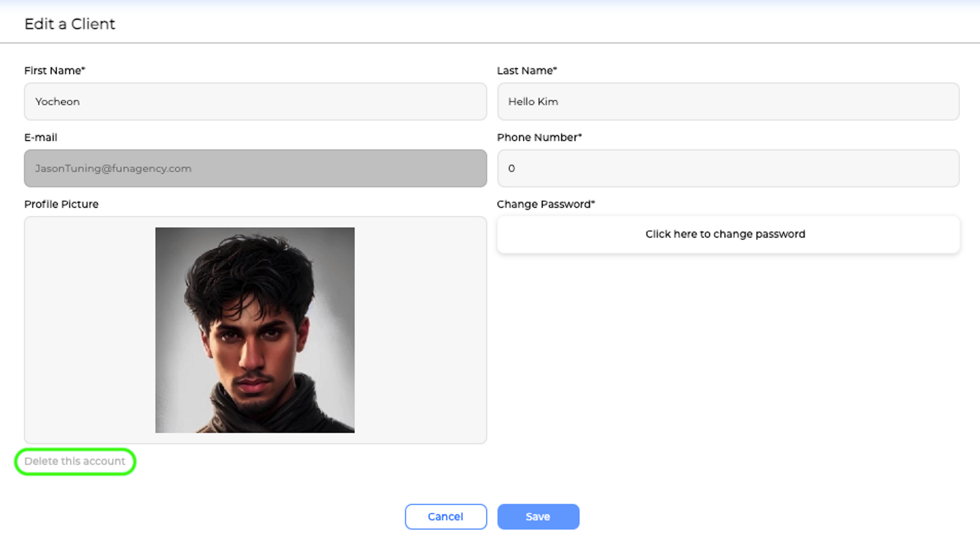
Task: Click the 'E-mail' field label
Action: [40, 137]
